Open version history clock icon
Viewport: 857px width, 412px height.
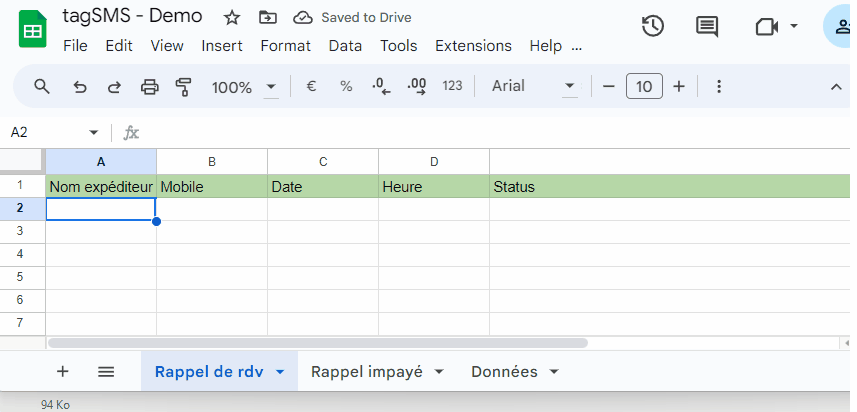653,27
